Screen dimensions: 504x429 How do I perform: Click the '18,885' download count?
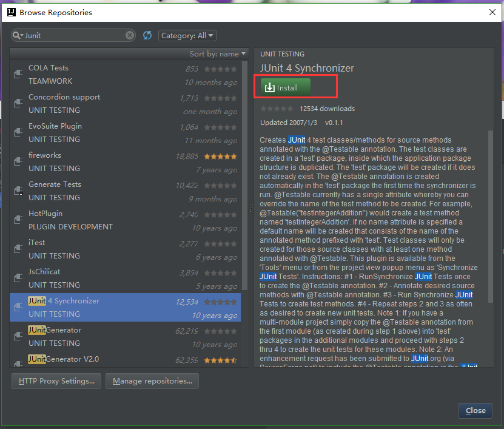click(187, 157)
